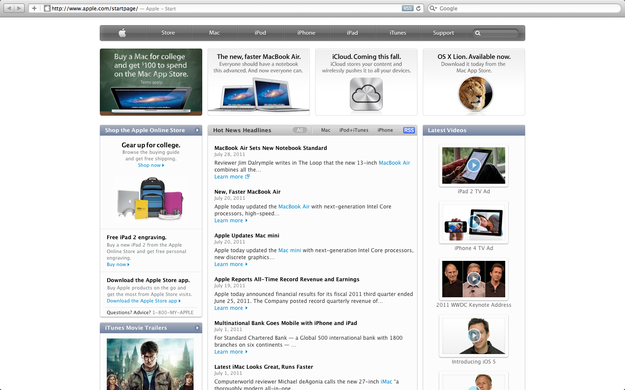Click the Latest Videos header
Screen dimensions: 625x390
(x=474, y=130)
